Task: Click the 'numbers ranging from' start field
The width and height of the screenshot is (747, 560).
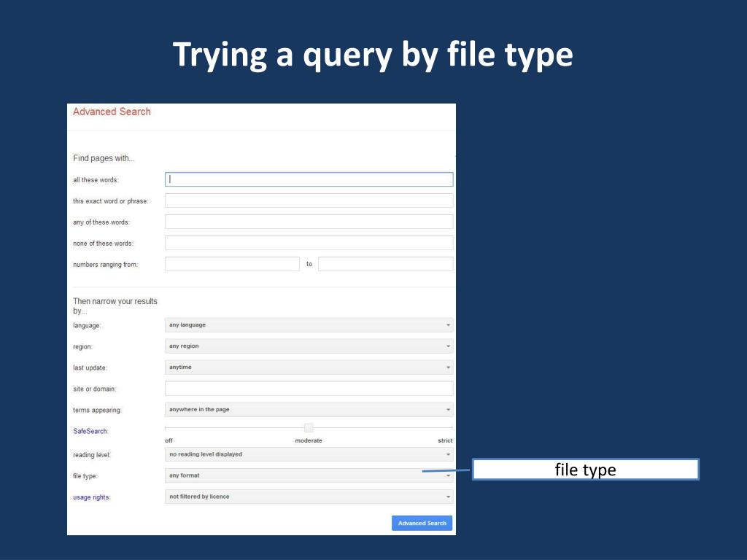Action: 232,264
